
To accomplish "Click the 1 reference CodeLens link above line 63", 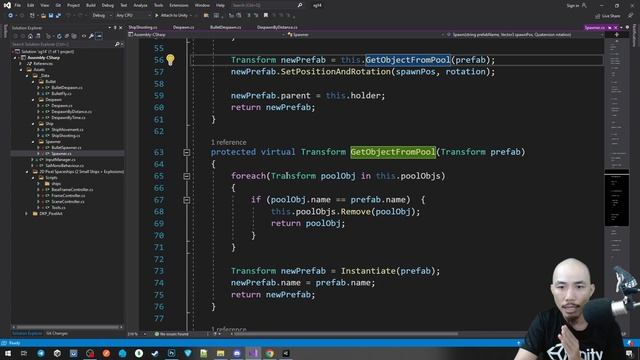I will click(229, 142).
